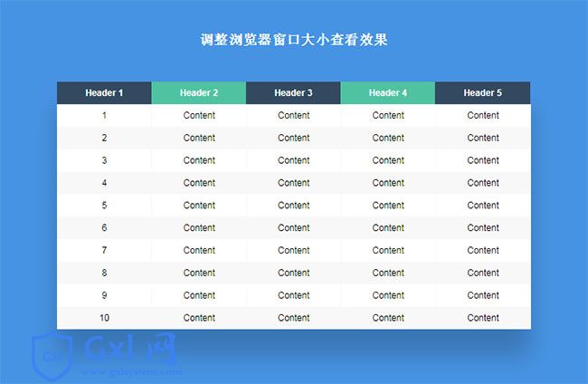Click row 1 Content under Header 3
Viewport: 588px width, 384px height.
click(293, 115)
